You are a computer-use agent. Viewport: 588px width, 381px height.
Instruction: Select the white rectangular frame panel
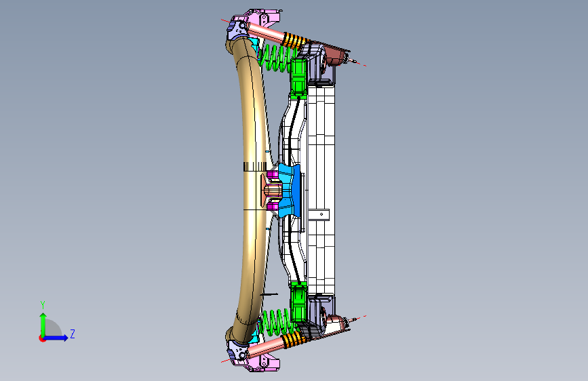click(x=321, y=189)
